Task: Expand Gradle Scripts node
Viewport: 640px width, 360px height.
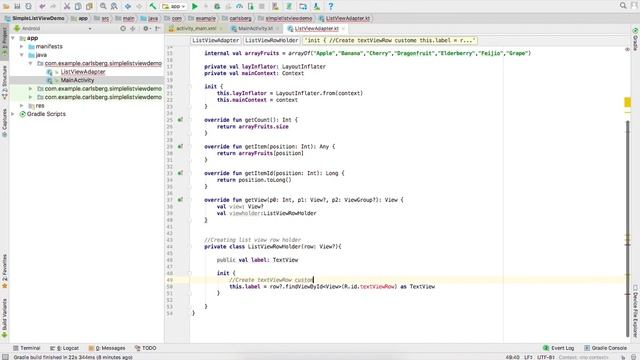Action: [13, 114]
